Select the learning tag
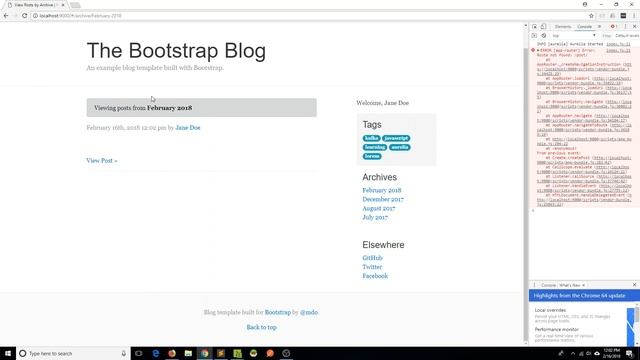 [375, 147]
